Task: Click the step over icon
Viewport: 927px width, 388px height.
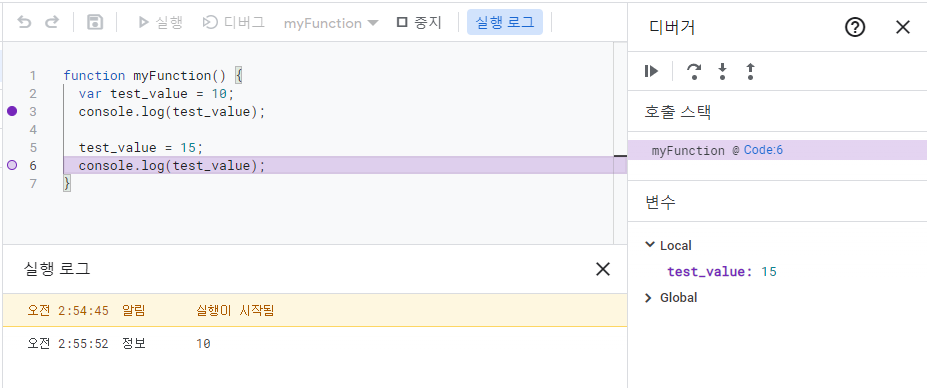Action: pyautogui.click(x=693, y=72)
